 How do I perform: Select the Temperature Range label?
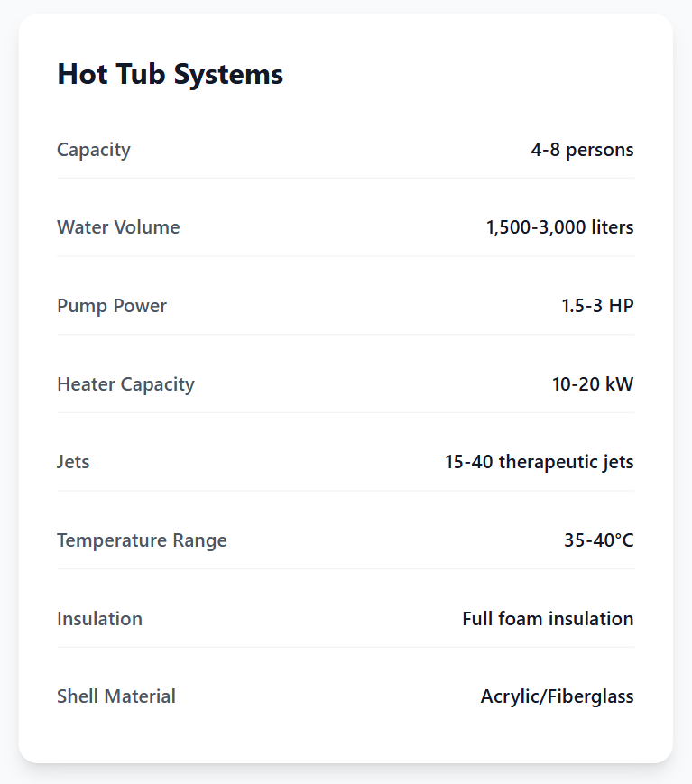(x=142, y=540)
